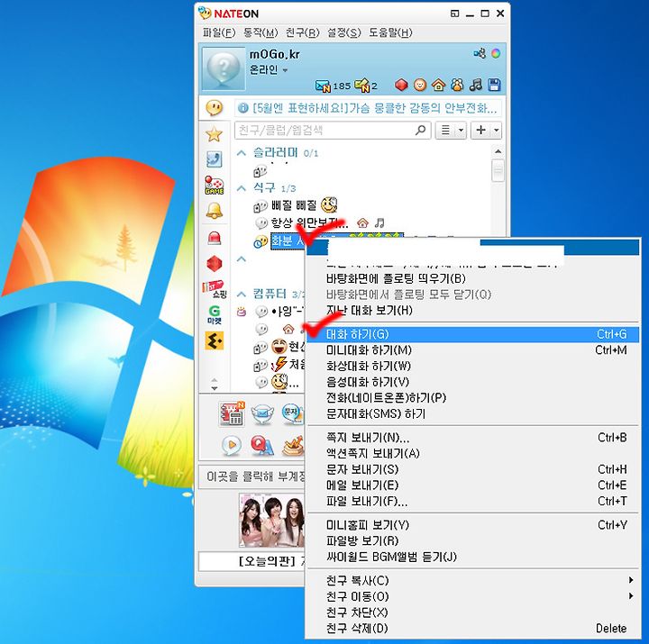Open the 도움말(H) menu
649x644 pixels.
[390, 32]
